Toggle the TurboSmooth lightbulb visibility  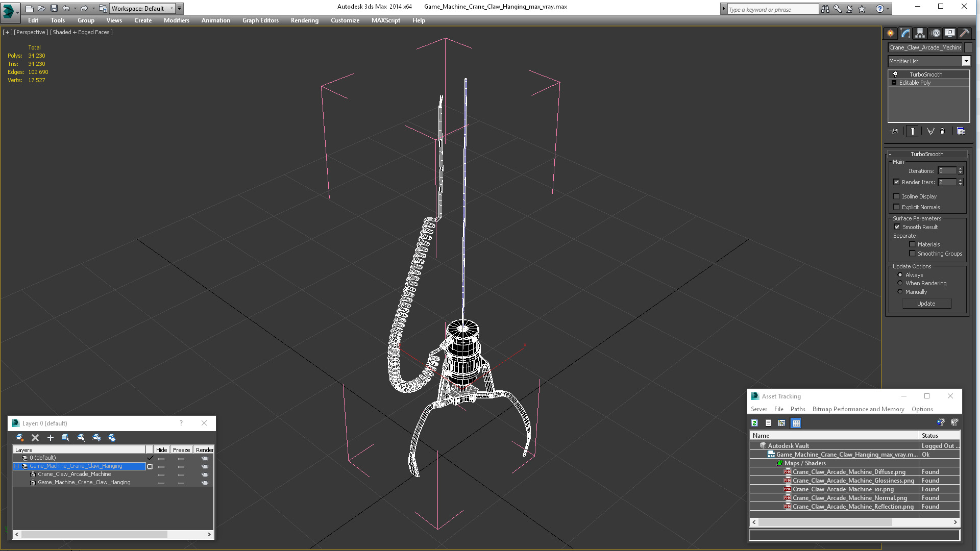pyautogui.click(x=895, y=74)
